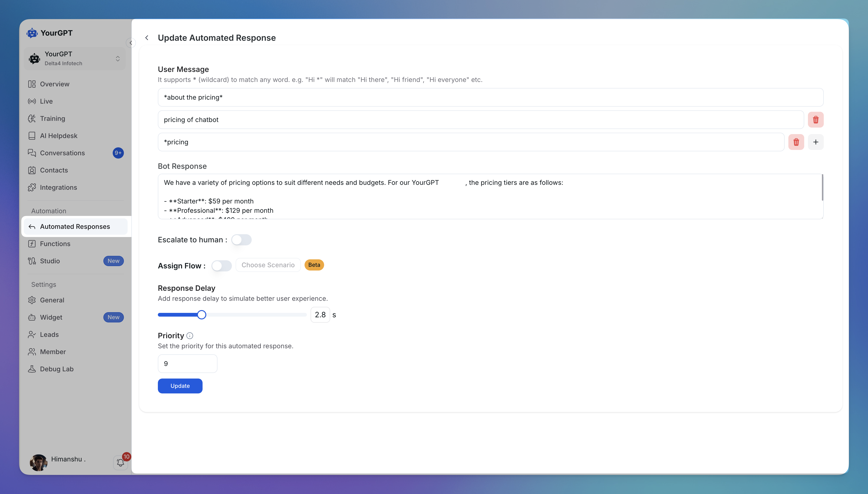Enable the Escalate to human toggle
The width and height of the screenshot is (868, 494).
[242, 240]
